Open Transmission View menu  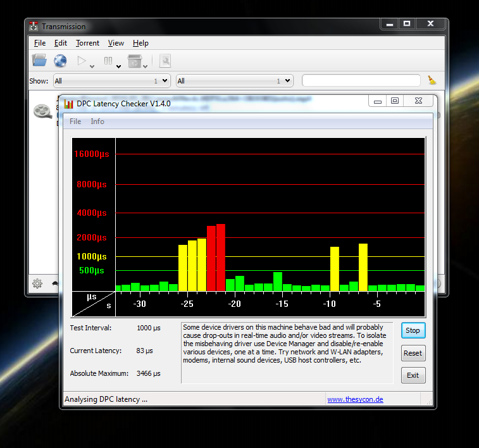(x=116, y=43)
